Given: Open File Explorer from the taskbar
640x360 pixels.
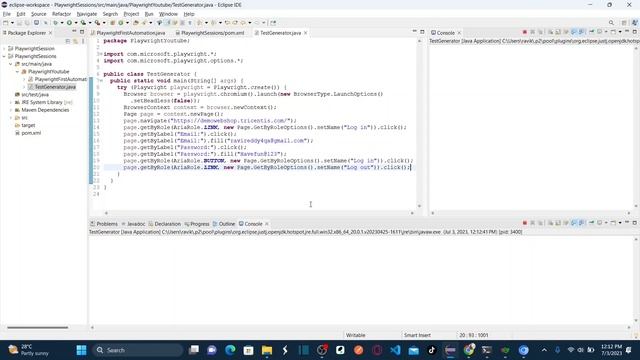Looking at the screenshot, I should click(x=267, y=350).
